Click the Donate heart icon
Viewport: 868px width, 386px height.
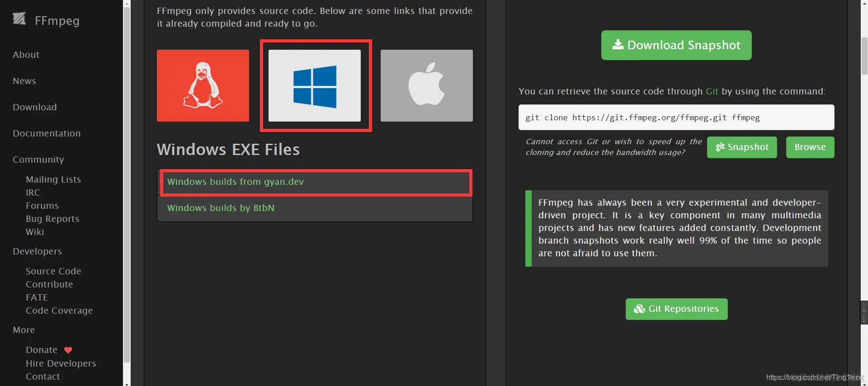click(x=68, y=350)
